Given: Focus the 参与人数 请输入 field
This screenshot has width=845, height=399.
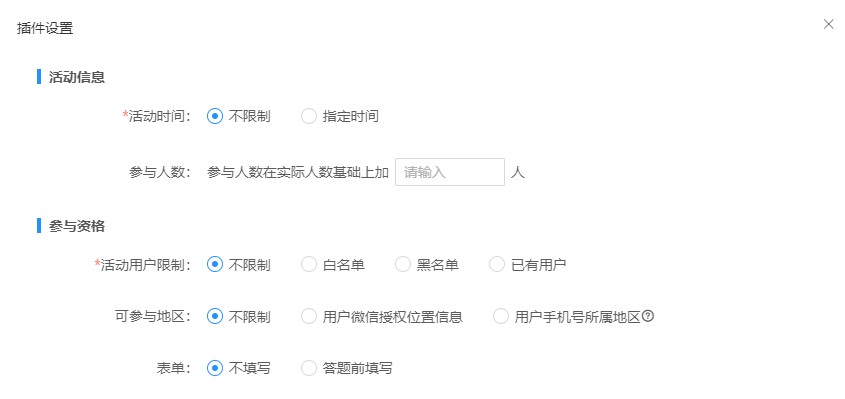Looking at the screenshot, I should coord(450,172).
